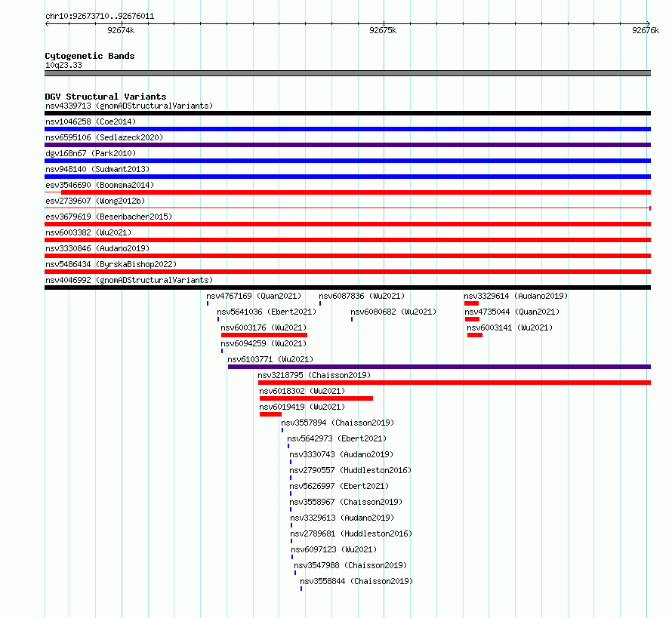This screenshot has width=672, height=618.
Task: Select the red bar under nsv6018302
Action: (x=316, y=398)
